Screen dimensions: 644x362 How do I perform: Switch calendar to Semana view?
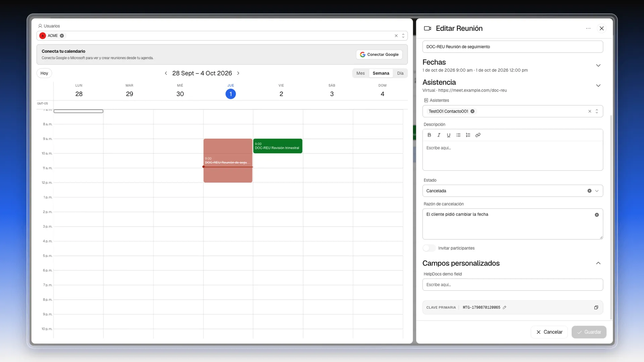pyautogui.click(x=381, y=73)
